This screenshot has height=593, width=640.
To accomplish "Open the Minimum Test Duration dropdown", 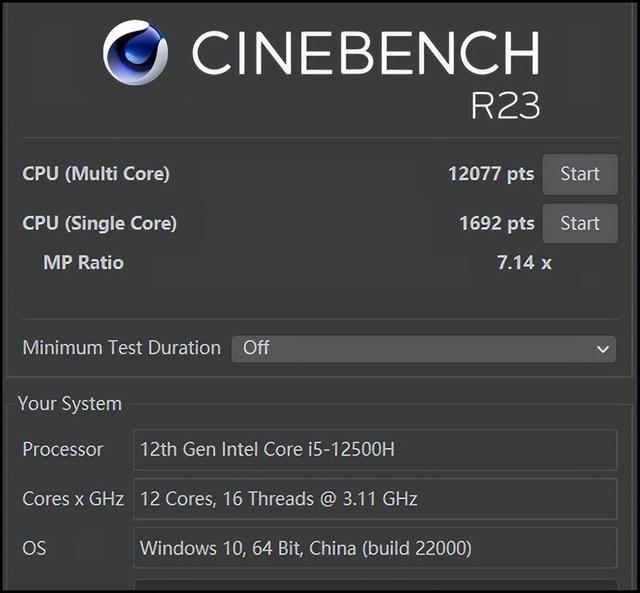I will pos(423,349).
